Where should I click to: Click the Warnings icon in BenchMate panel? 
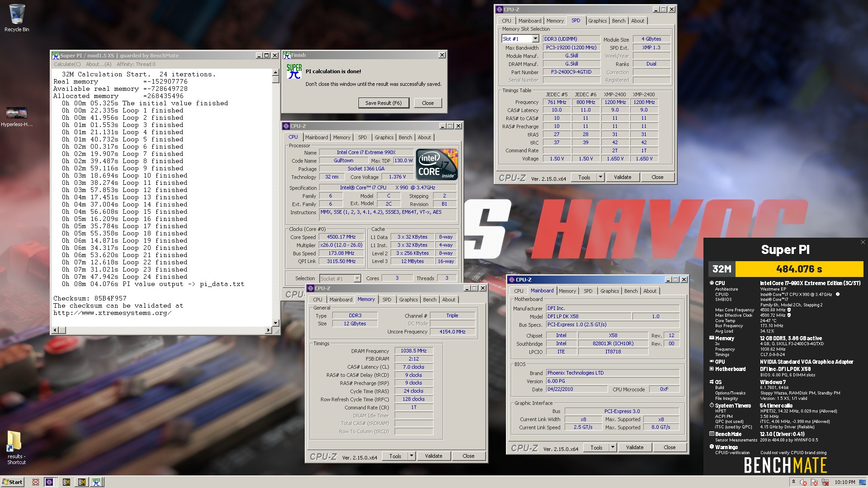[712, 447]
